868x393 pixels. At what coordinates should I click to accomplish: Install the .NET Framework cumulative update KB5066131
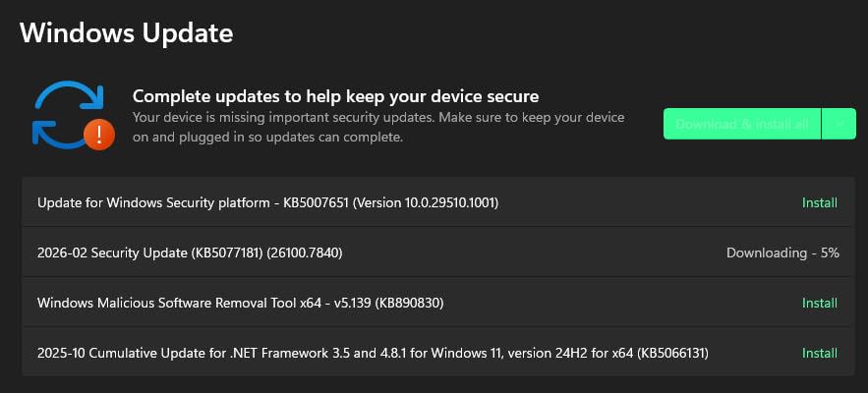820,353
